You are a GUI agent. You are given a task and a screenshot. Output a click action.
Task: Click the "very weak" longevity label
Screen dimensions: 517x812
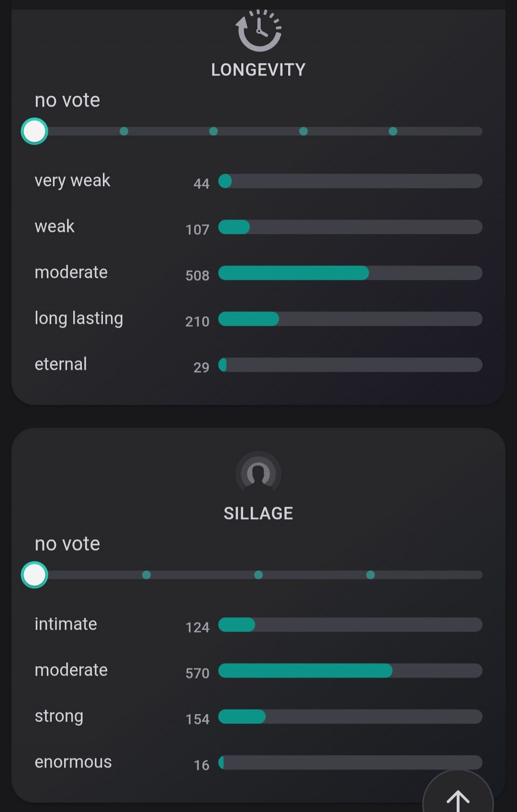tap(72, 180)
